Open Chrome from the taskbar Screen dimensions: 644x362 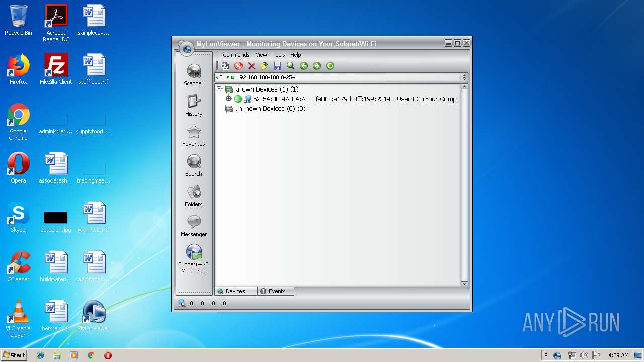[x=91, y=355]
